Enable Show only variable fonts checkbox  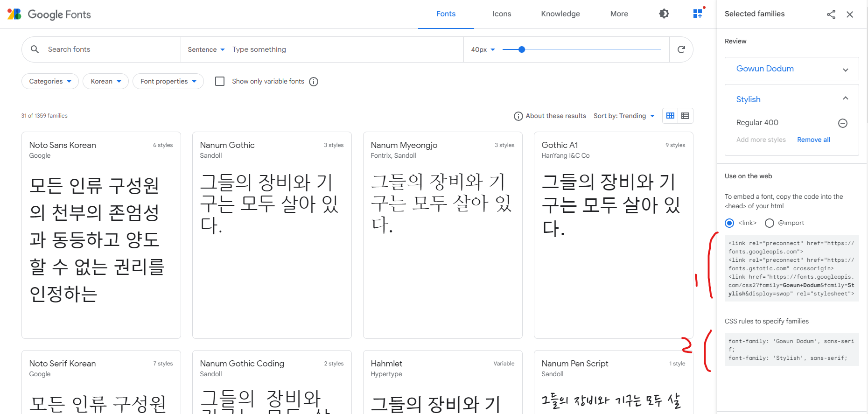[220, 81]
